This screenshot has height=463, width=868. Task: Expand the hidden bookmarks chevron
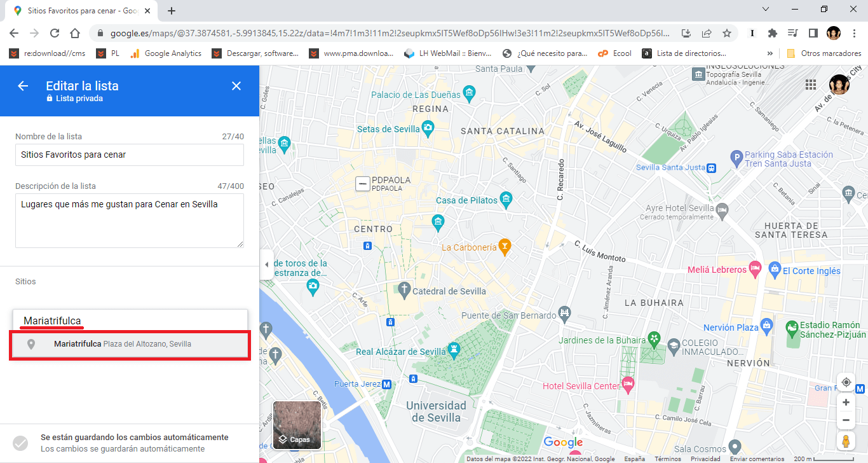coord(770,53)
